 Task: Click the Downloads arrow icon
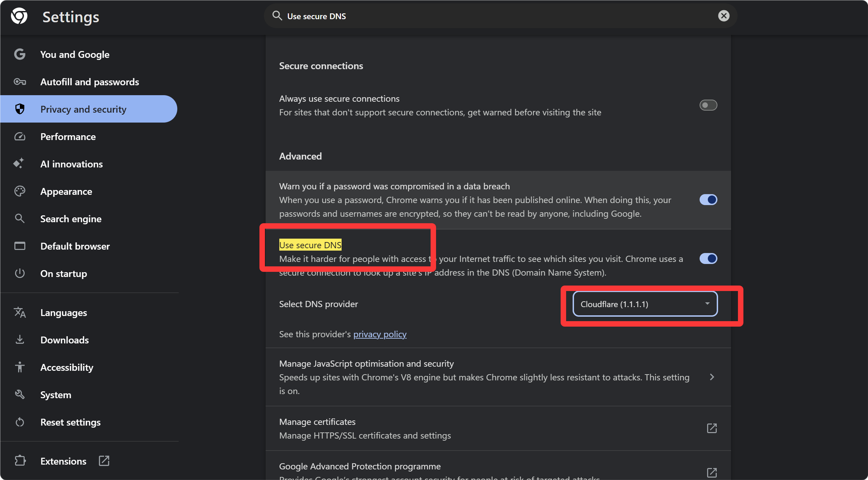click(20, 340)
